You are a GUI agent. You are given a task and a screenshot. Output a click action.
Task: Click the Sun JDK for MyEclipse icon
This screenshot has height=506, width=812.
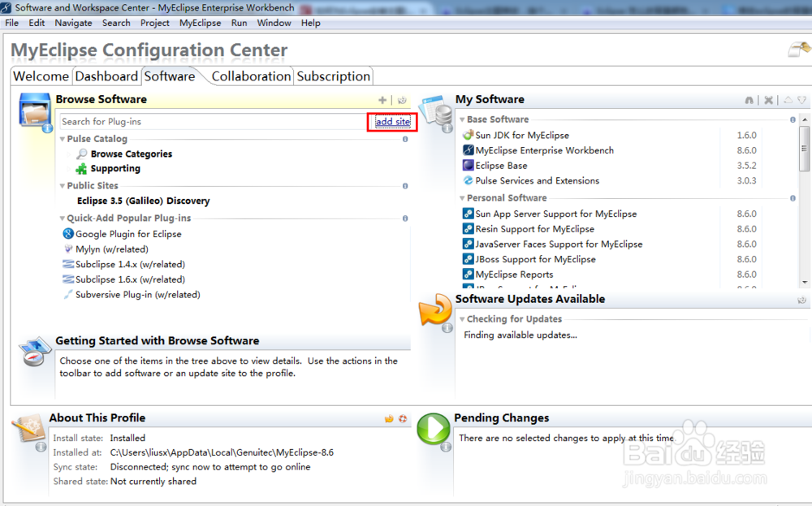pyautogui.click(x=468, y=135)
